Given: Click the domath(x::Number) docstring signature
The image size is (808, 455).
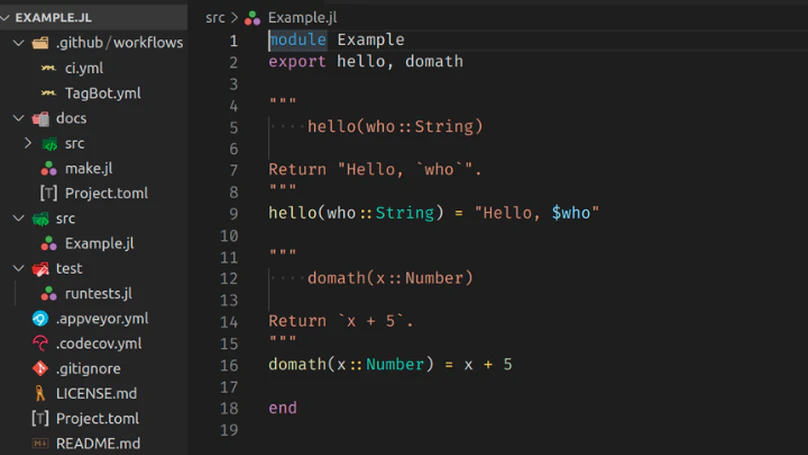Looking at the screenshot, I should (x=390, y=278).
